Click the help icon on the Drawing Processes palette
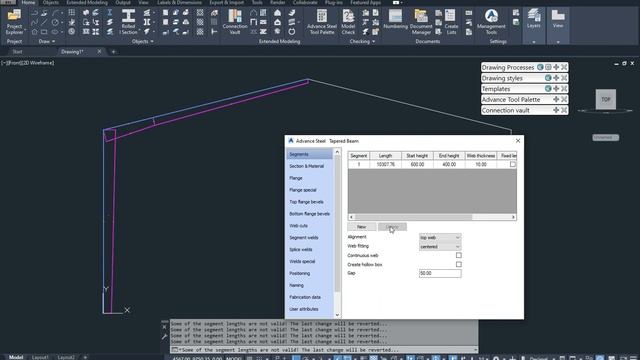The height and width of the screenshot is (360, 640). [x=540, y=67]
